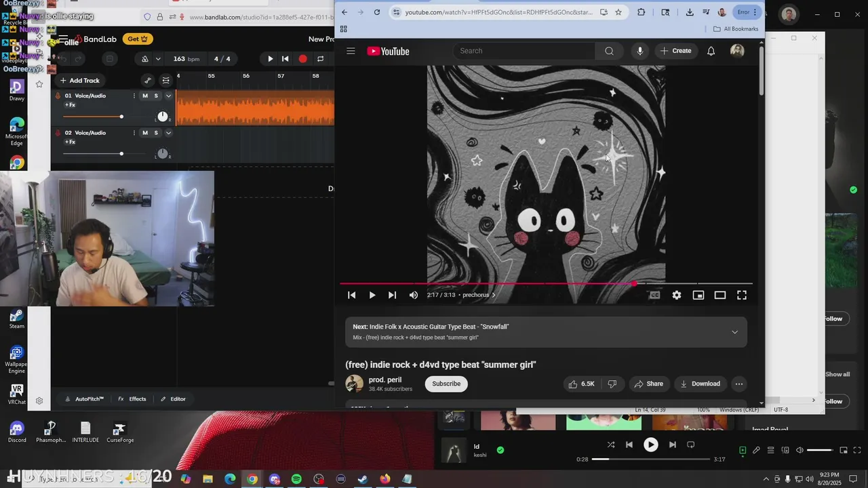This screenshot has width=868, height=488.
Task: Solo track 01 Voice/Audio
Action: pyautogui.click(x=155, y=96)
